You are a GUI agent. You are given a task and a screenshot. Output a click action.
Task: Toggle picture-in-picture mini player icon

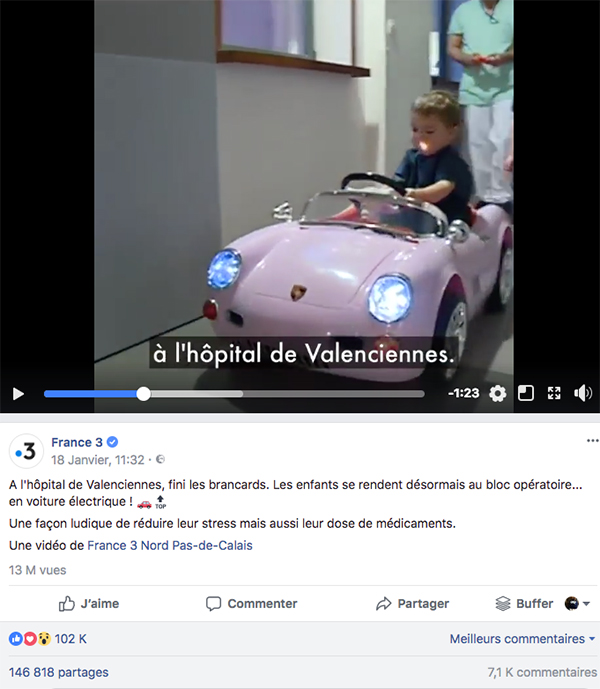coord(526,393)
